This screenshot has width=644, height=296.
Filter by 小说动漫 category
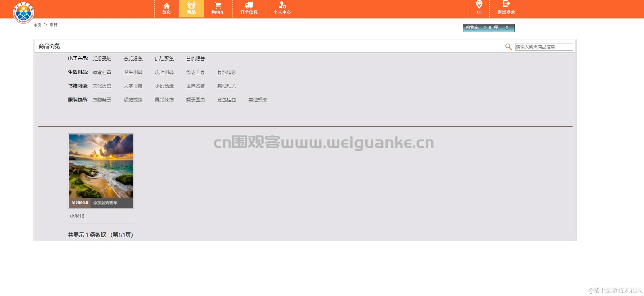tap(164, 86)
